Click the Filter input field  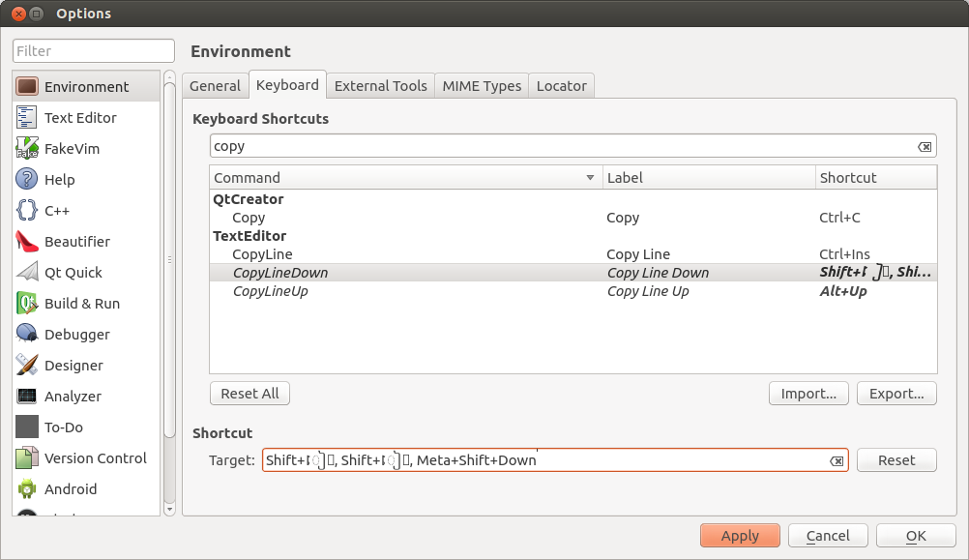94,51
